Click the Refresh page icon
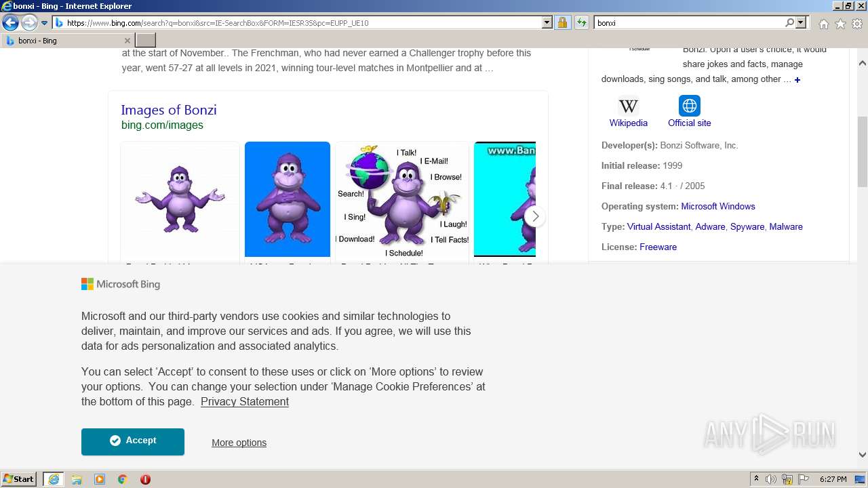The height and width of the screenshot is (488, 868). coord(581,22)
